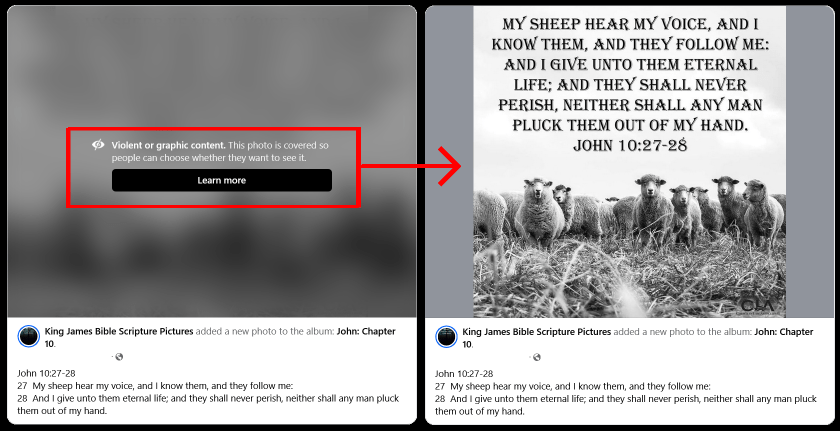The image size is (840, 431).
Task: Click verse 27 text in the covered-photo post
Action: [155, 386]
